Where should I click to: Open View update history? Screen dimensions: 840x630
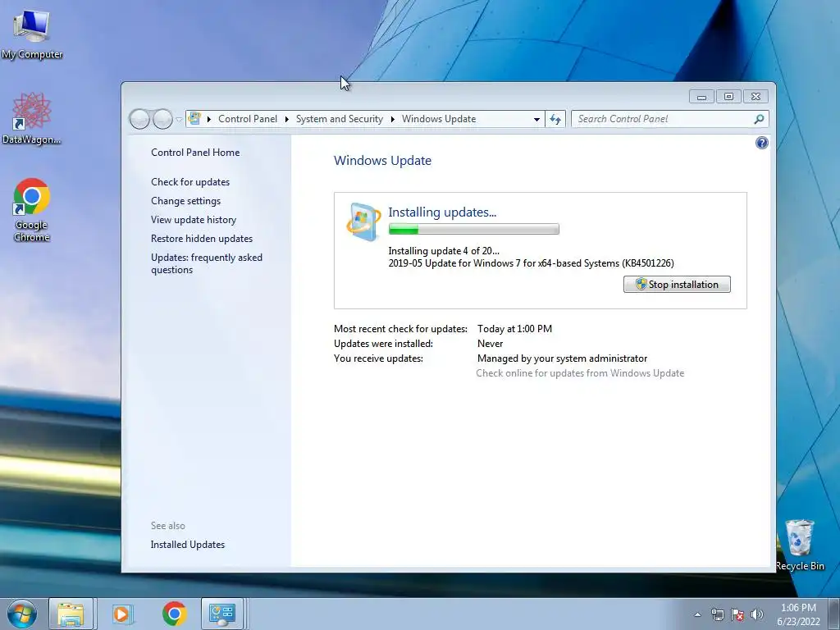pyautogui.click(x=194, y=220)
